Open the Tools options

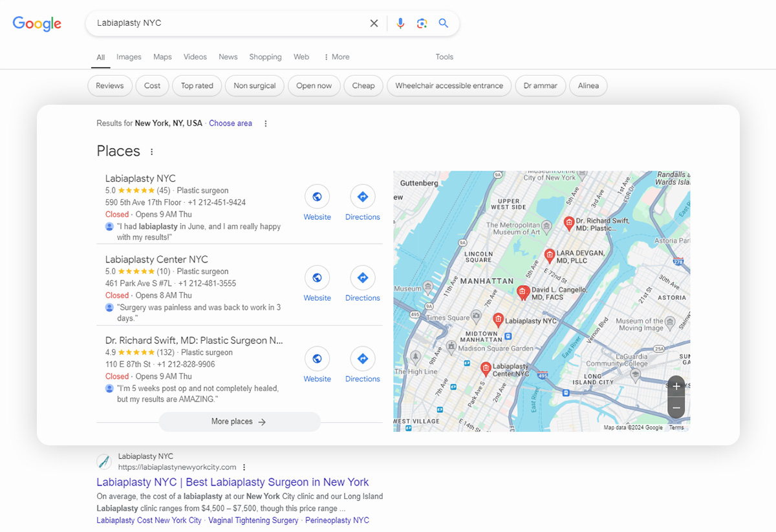pos(444,57)
